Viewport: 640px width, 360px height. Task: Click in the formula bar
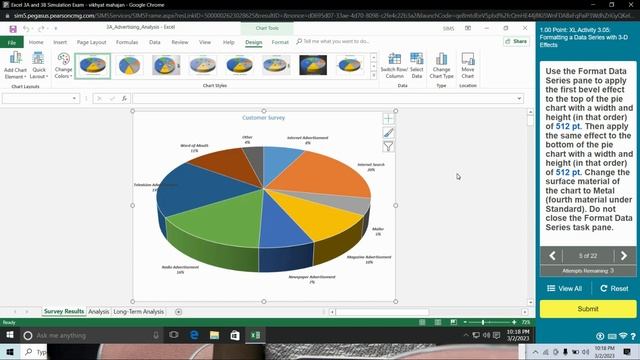coord(324,98)
